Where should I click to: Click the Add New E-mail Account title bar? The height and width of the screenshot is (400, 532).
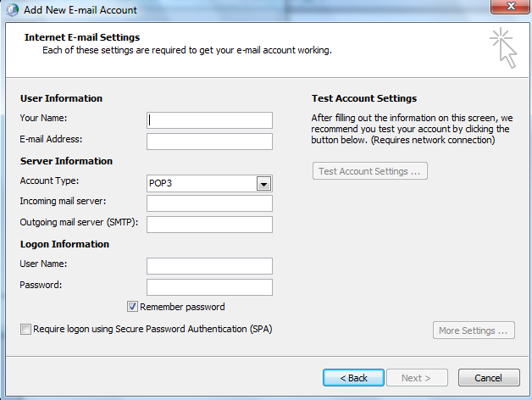pos(254,8)
